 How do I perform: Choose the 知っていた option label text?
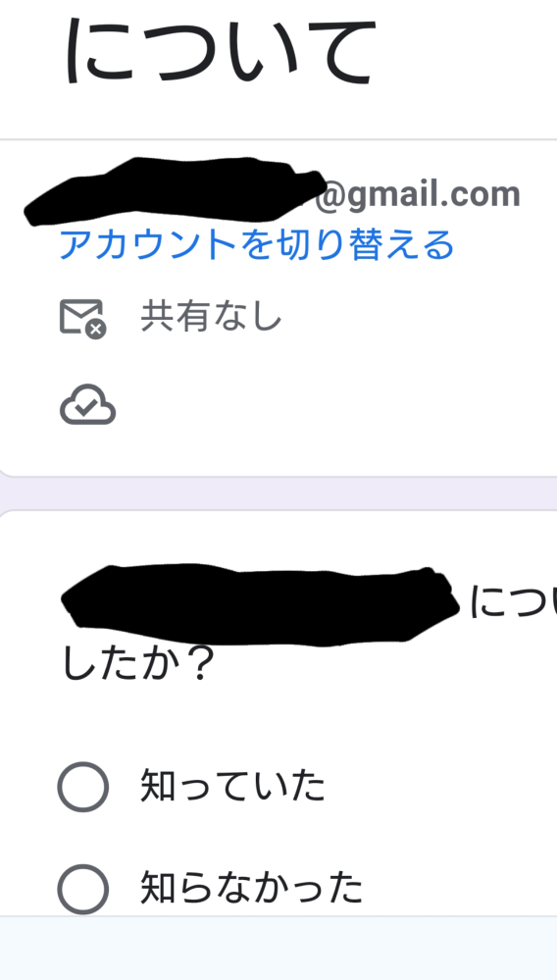coord(233,786)
